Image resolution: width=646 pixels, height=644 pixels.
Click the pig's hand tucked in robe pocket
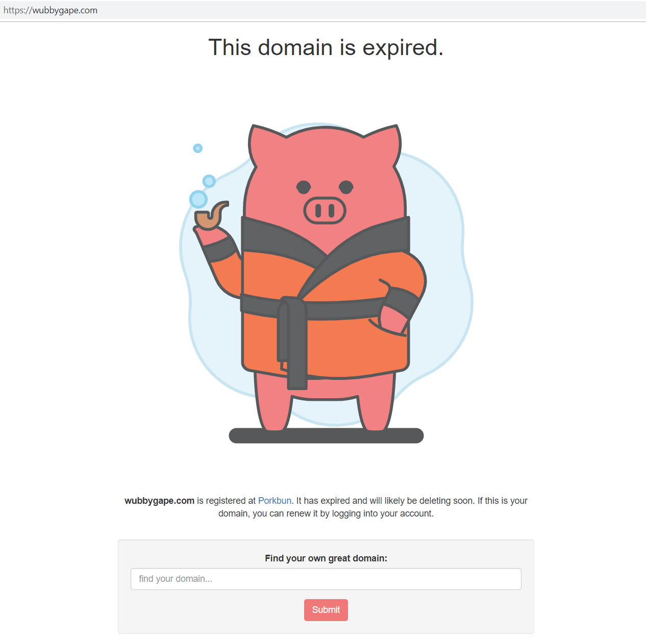click(393, 319)
